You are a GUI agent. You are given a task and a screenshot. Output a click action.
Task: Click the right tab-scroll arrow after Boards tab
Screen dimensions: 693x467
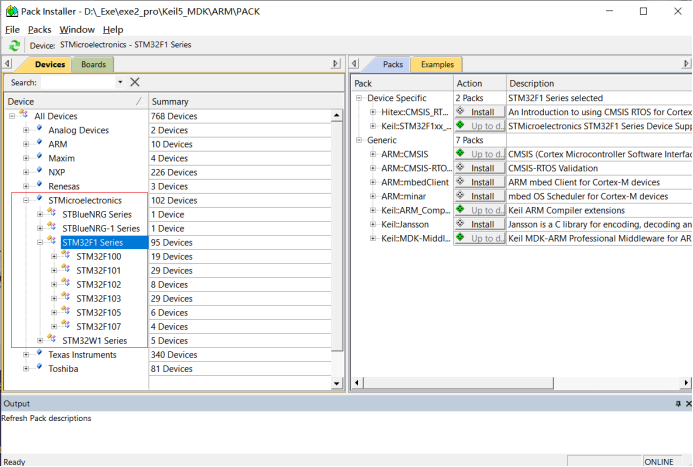(336, 64)
